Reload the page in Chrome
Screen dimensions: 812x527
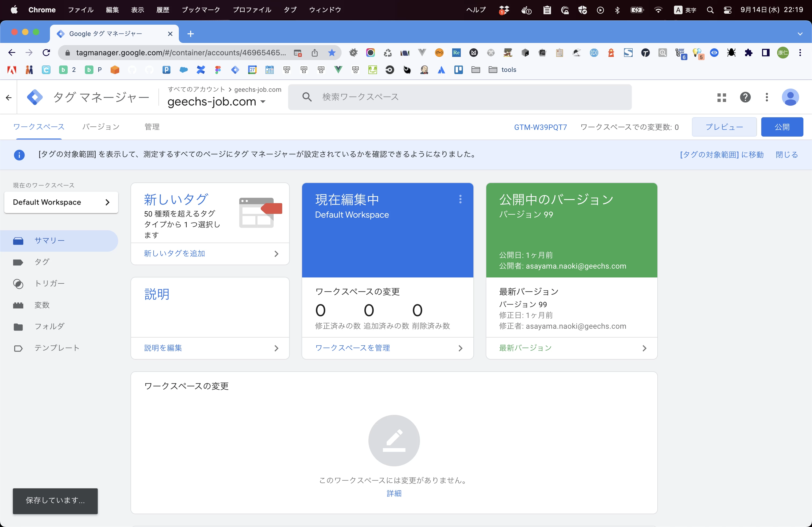tap(46, 53)
